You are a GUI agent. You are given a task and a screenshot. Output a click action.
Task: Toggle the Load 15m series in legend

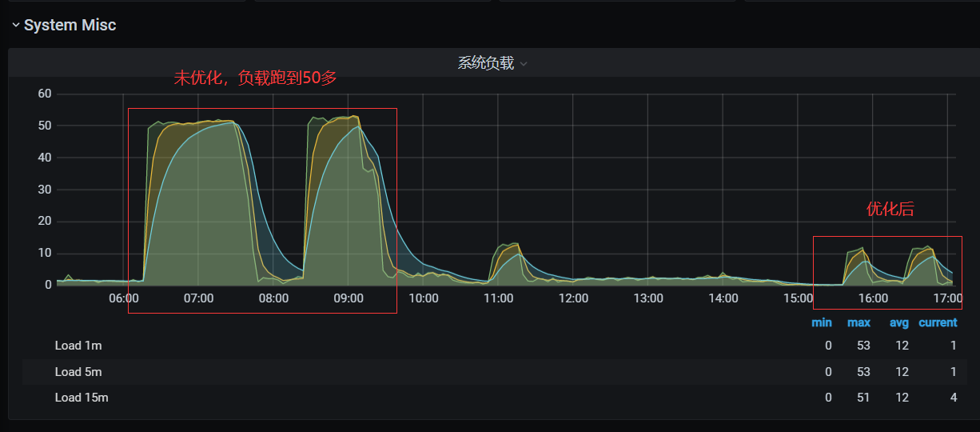81,398
